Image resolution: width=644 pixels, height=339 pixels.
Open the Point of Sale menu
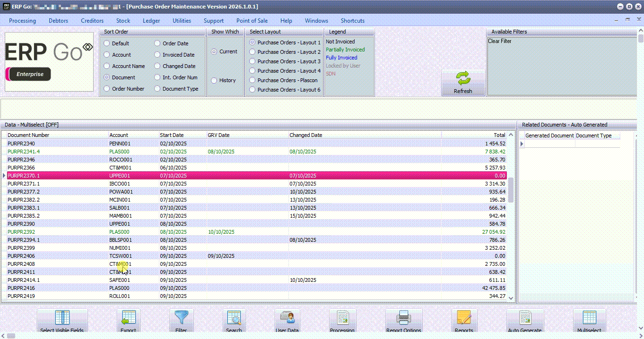pos(252,21)
